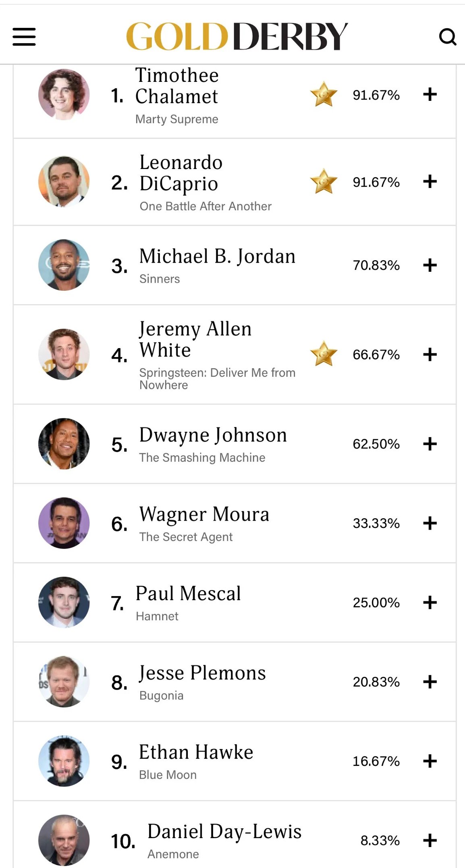Click gold star beside Timothee Chalamet
Viewport: 465px width, 868px height.
pos(324,95)
